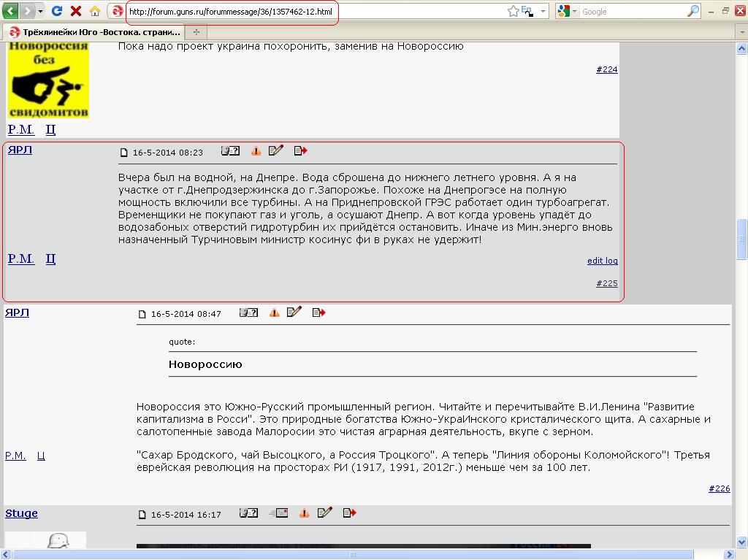Screen dimensions: 748x560
Task: Click the edit pencil icon on the 08:47 post
Action: (x=294, y=312)
